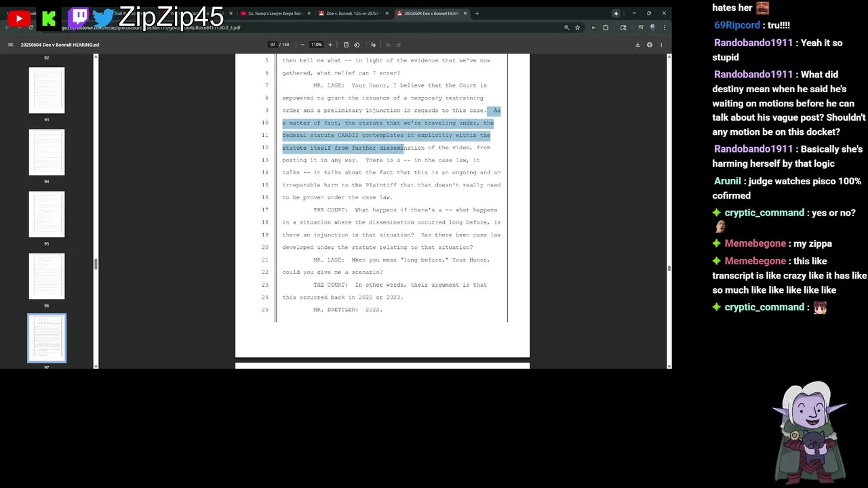This screenshot has height=488, width=868.
Task: Click the page number field showing 97
Action: coord(273,45)
